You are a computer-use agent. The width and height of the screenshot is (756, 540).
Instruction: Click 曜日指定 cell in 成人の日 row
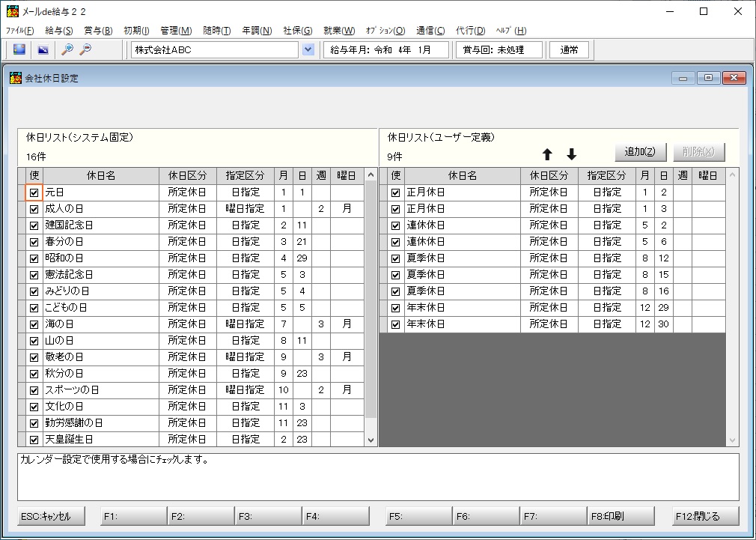246,209
